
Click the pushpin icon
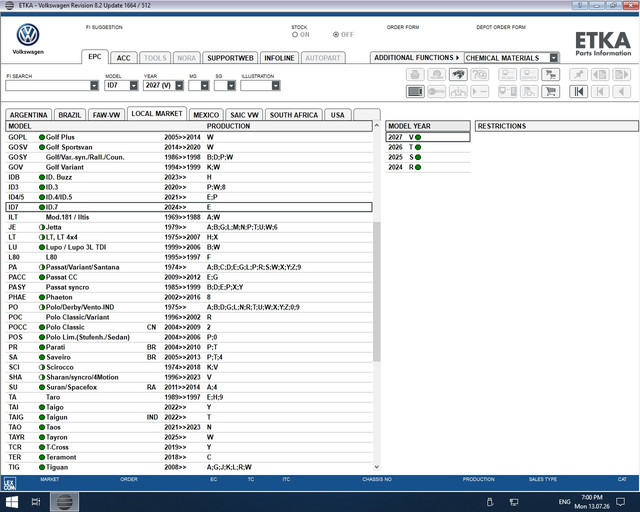click(x=579, y=74)
